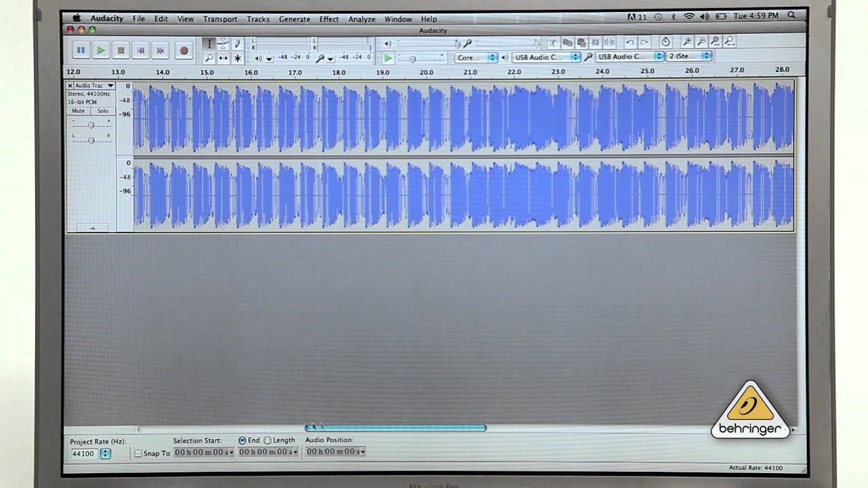Image resolution: width=868 pixels, height=488 pixels.
Task: Open the Core Audio host dropdown
Action: [x=475, y=58]
